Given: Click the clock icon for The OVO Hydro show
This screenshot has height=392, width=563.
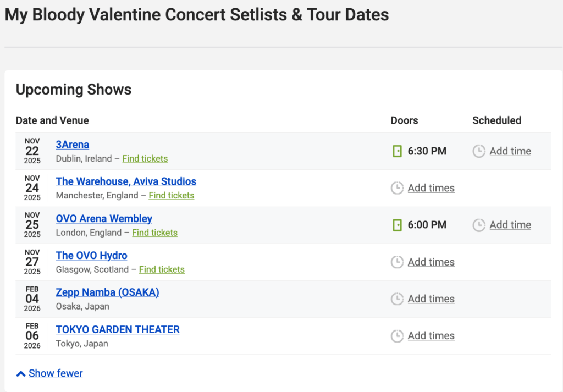Looking at the screenshot, I should 397,262.
